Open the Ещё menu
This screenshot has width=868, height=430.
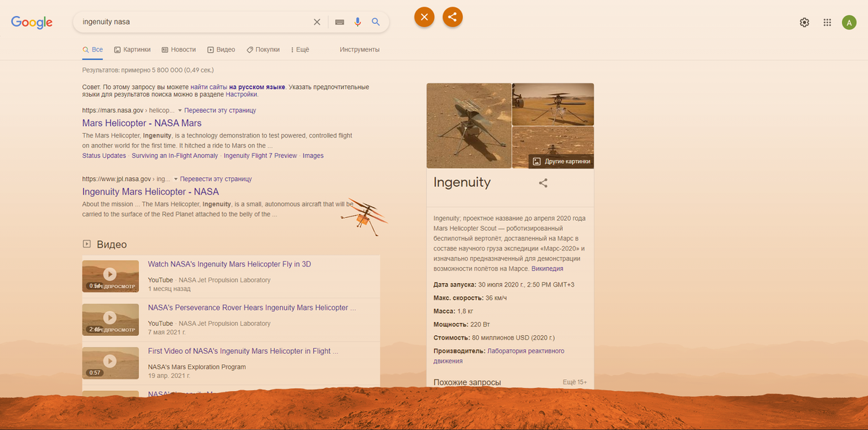[x=300, y=49]
